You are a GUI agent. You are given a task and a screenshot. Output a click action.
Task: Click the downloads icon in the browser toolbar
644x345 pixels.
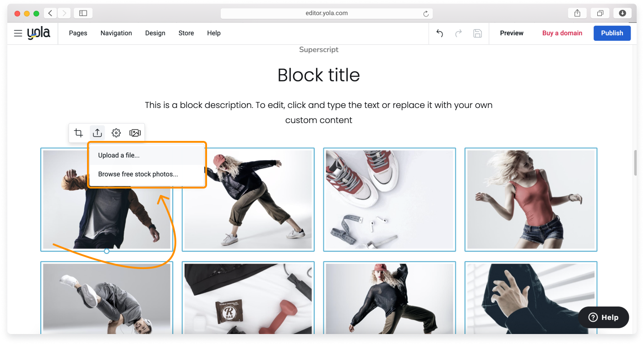coord(622,13)
